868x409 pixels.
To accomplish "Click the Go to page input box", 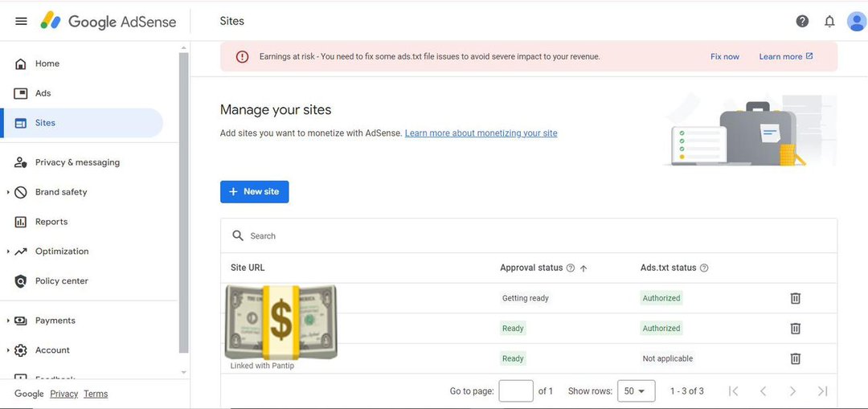I will click(x=515, y=391).
